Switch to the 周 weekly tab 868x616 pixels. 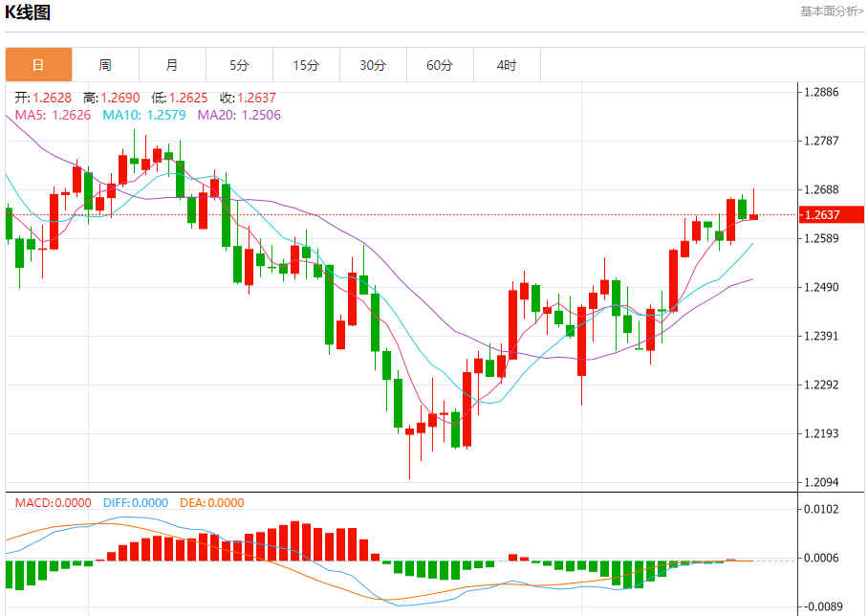pos(105,65)
